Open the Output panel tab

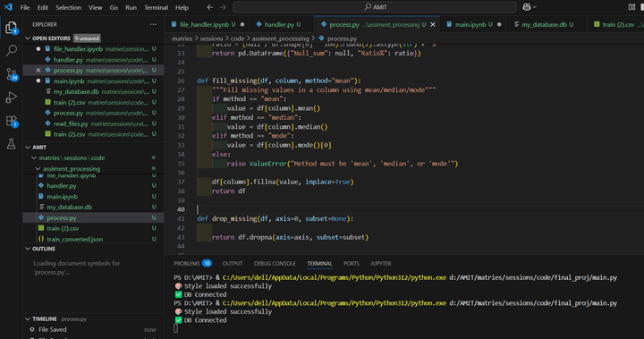[233, 263]
